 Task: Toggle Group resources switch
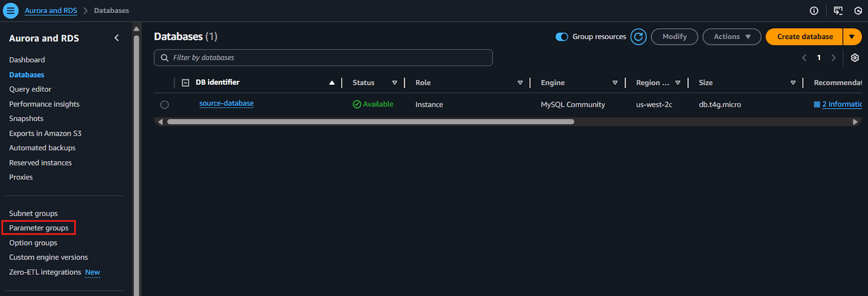pyautogui.click(x=562, y=37)
